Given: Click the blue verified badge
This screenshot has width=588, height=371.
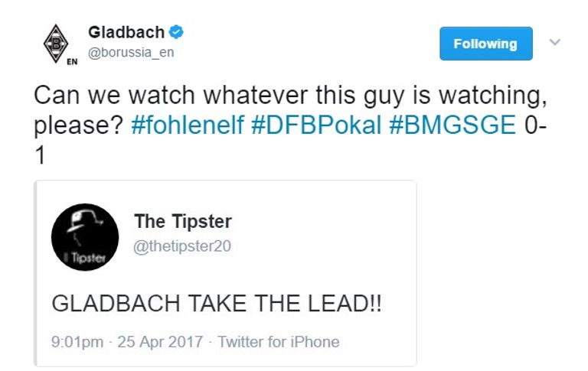Looking at the screenshot, I should 176,33.
